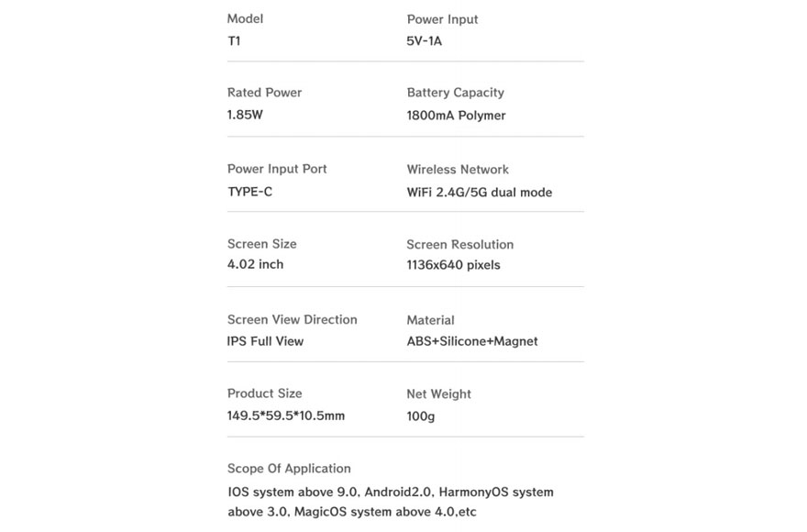
Task: Click the Model label
Action: click(245, 19)
